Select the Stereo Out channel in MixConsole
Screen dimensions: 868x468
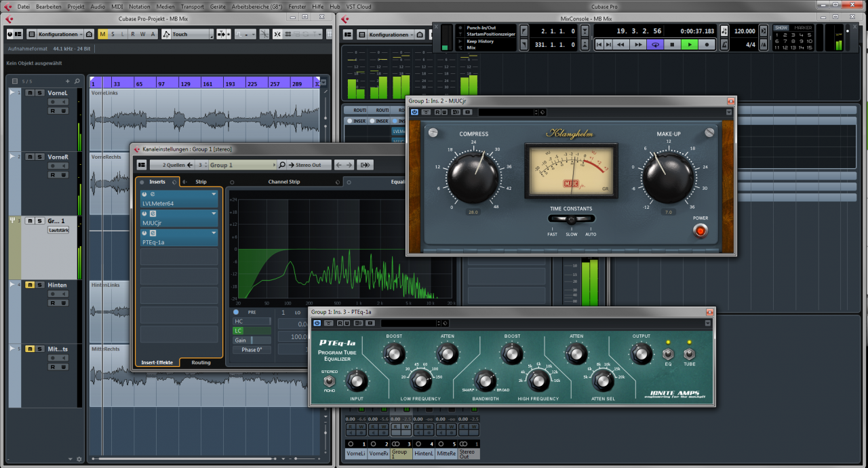point(468,453)
